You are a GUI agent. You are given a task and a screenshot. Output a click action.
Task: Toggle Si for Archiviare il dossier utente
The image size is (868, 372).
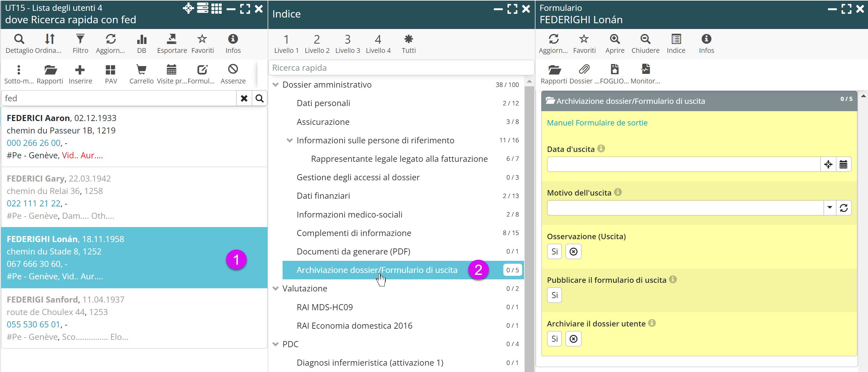(x=554, y=339)
